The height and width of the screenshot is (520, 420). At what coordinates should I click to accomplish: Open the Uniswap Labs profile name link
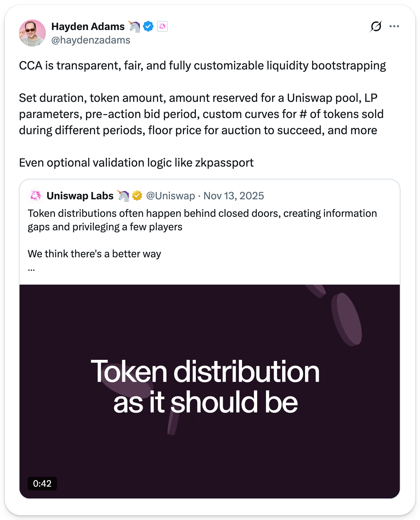pos(80,196)
